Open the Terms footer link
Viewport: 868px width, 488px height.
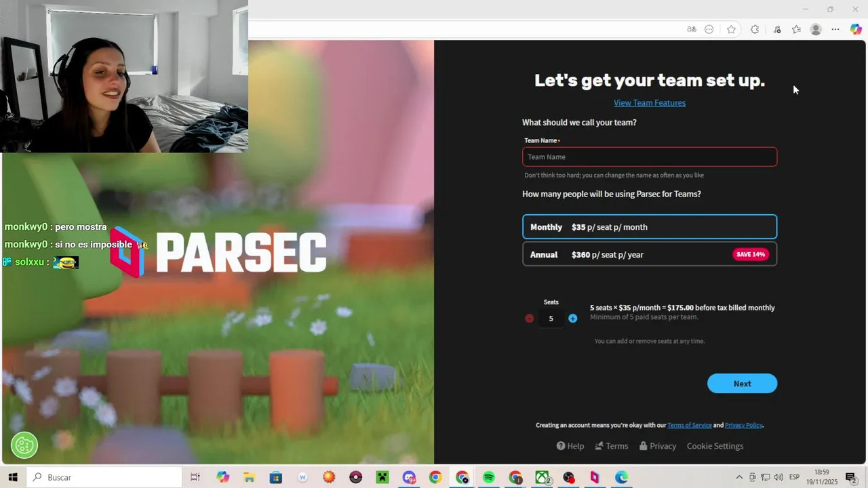pos(612,446)
